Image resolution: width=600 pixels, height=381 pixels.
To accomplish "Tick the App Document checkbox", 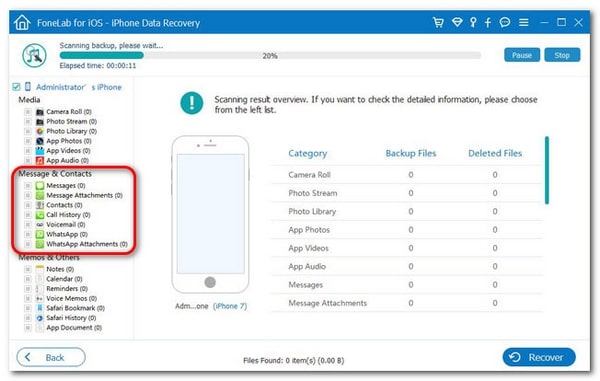I will point(28,328).
